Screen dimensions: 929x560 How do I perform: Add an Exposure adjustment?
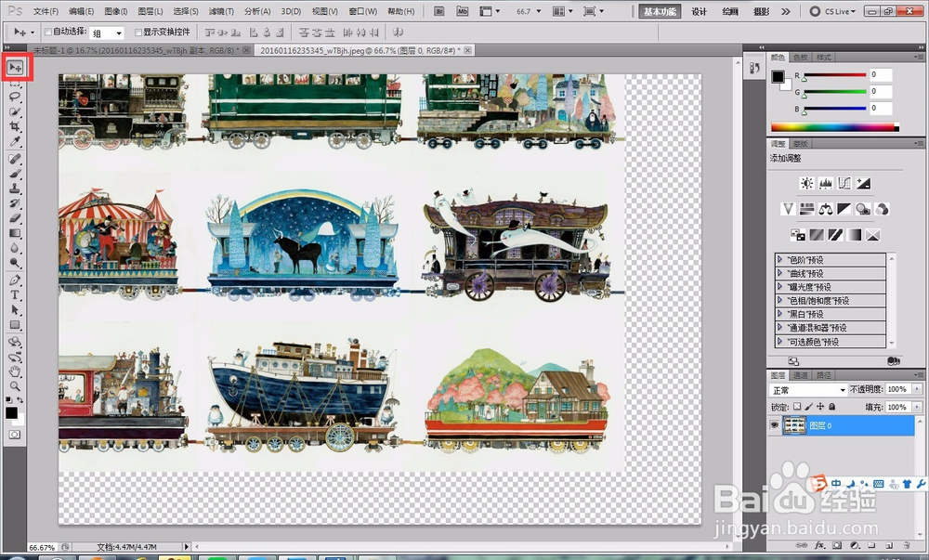[863, 184]
